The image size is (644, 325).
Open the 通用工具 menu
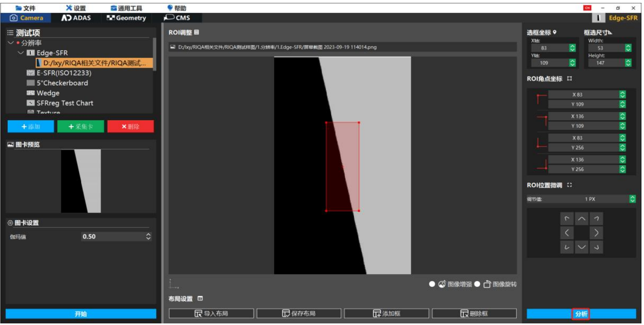(127, 8)
